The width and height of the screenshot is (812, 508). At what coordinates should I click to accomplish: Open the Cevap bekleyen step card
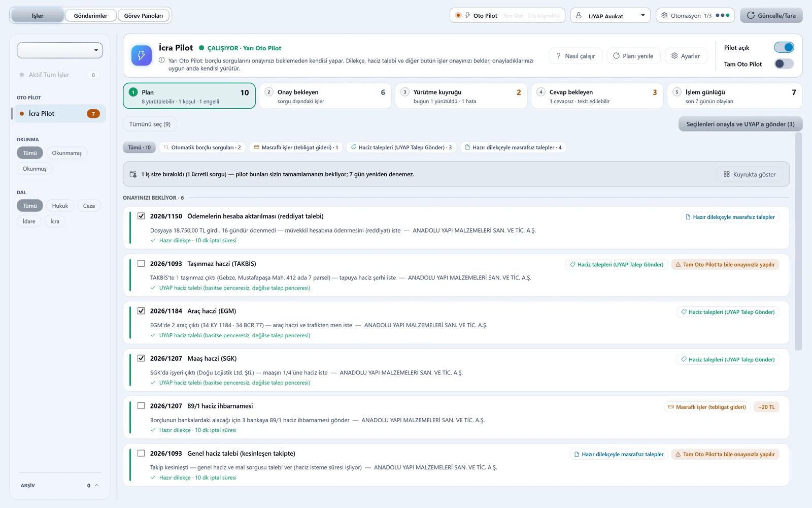[597, 96]
